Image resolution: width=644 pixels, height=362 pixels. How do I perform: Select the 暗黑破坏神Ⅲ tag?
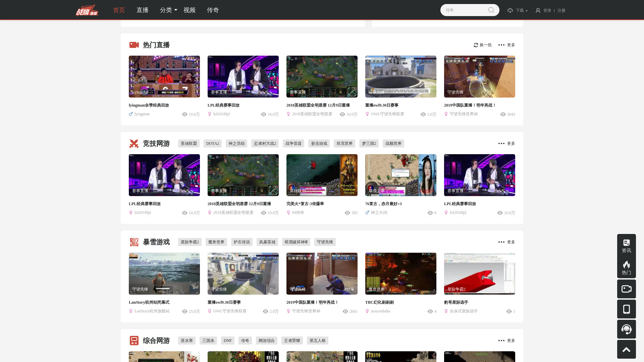point(296,242)
